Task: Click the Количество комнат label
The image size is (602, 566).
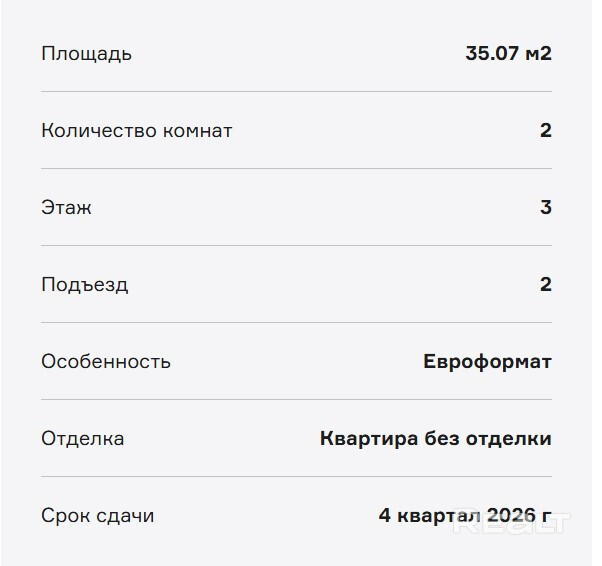Action: pyautogui.click(x=136, y=131)
